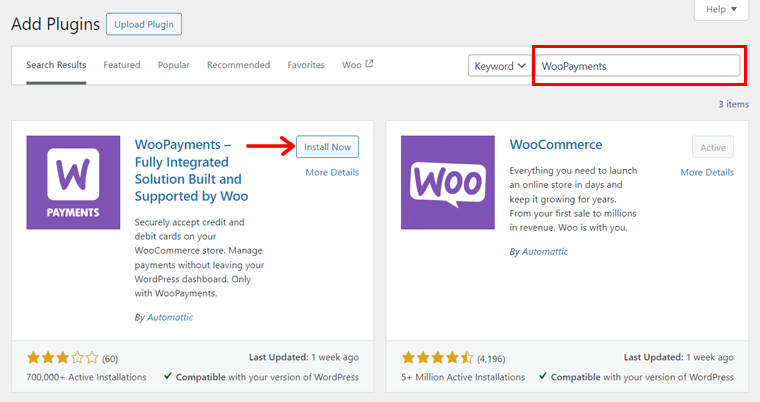
Task: Switch to the Featured tab
Action: point(122,65)
